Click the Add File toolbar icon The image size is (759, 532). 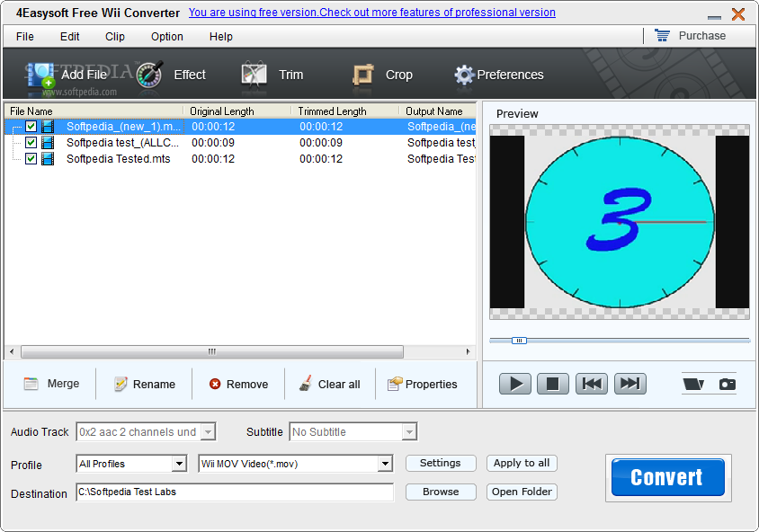coord(40,77)
